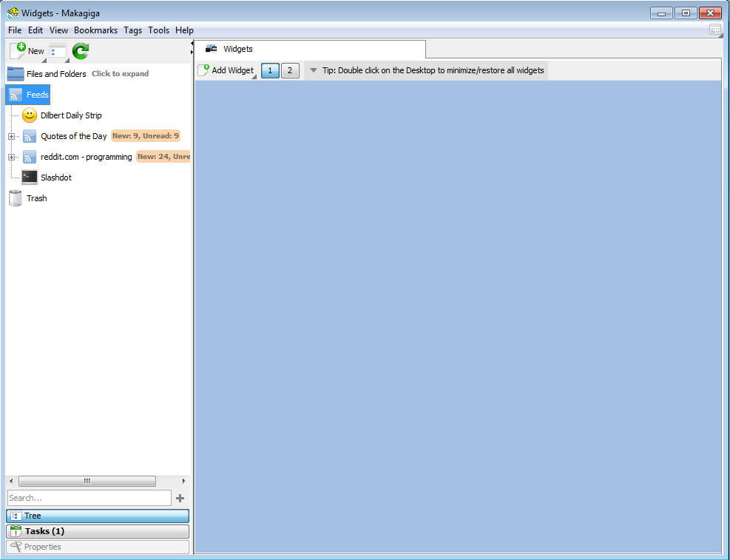Open the tree view options toolbar icon

[x=58, y=52]
